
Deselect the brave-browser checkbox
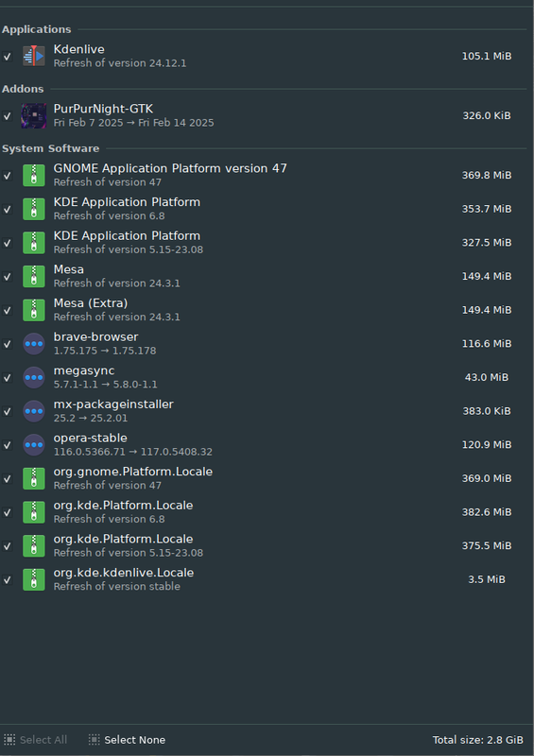[x=8, y=344]
